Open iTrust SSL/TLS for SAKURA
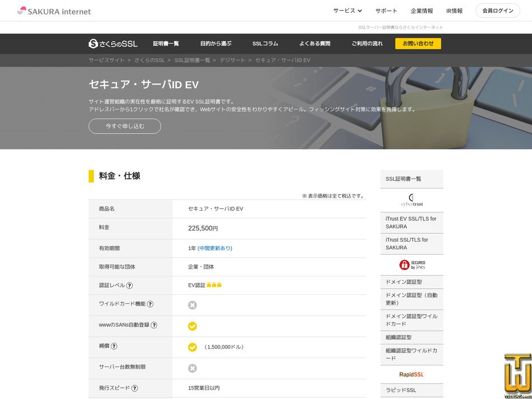The width and height of the screenshot is (532, 399). (x=412, y=243)
